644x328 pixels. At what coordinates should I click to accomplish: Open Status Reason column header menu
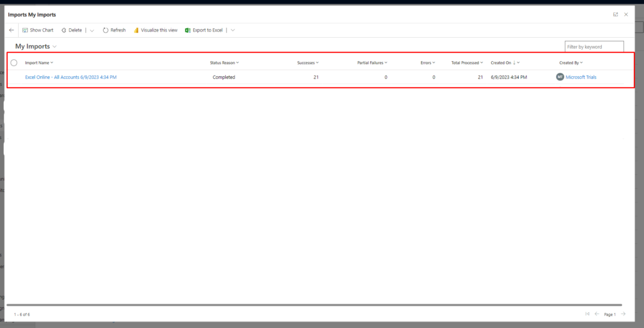point(224,63)
